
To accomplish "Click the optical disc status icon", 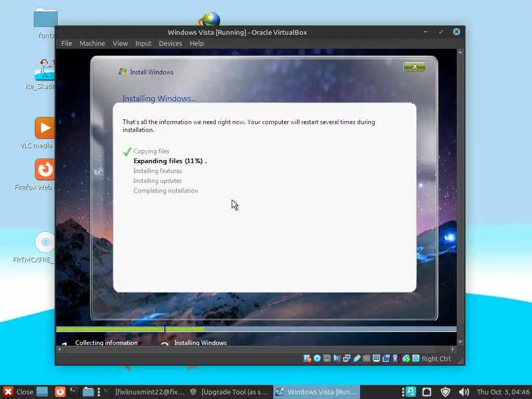I will (317, 358).
